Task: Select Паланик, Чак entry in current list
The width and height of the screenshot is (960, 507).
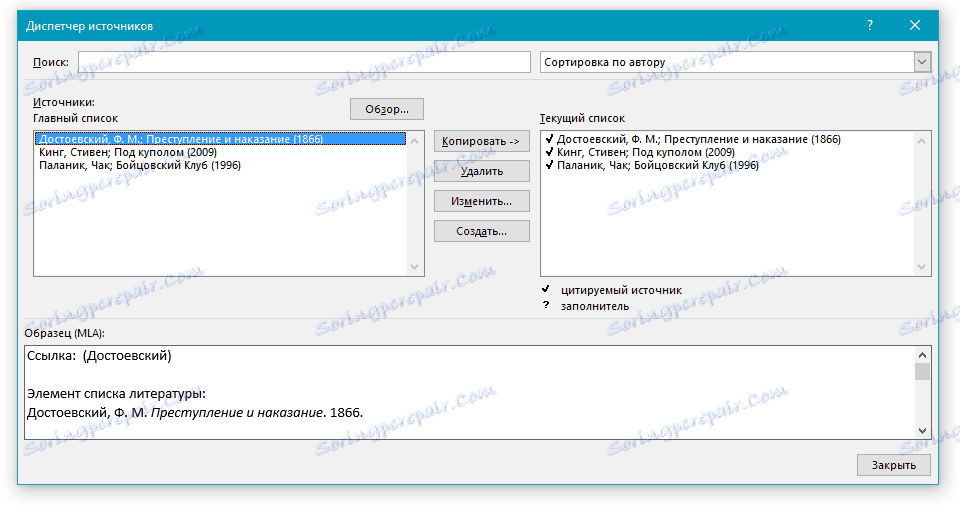Action: (x=658, y=165)
